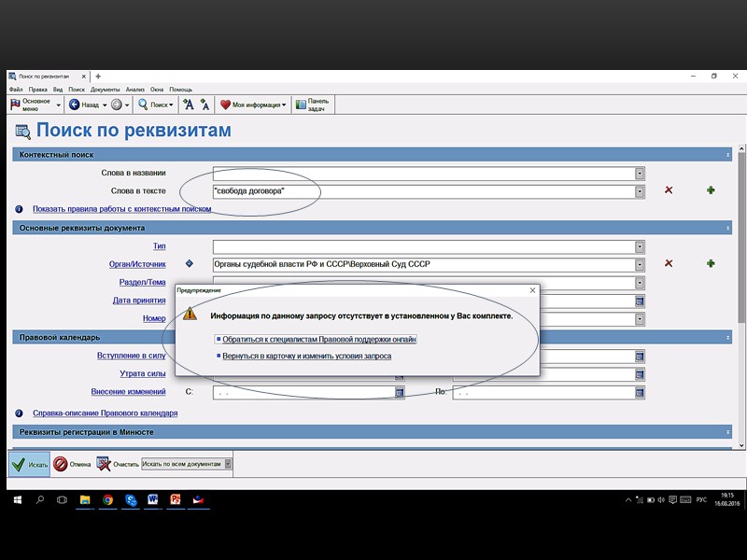Screen dimensions: 747x560
Task: Open the Панель задач icon
Action: [x=301, y=105]
